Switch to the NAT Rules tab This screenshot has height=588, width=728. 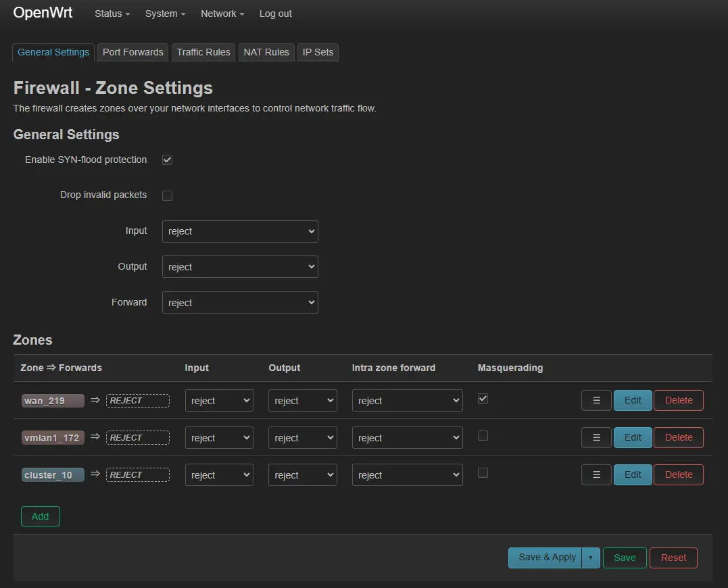click(x=266, y=52)
